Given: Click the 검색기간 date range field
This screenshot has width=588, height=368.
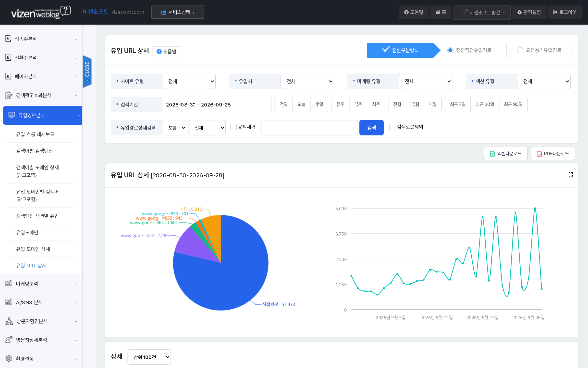Looking at the screenshot, I should 217,105.
